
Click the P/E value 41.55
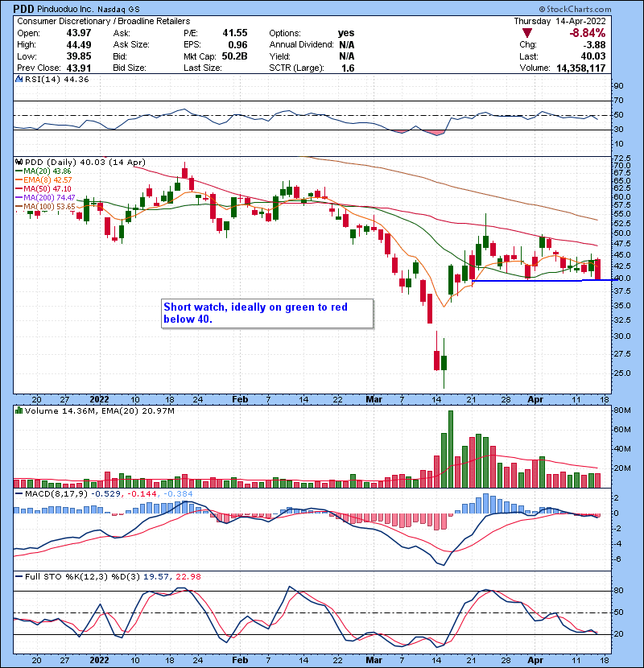pos(235,33)
